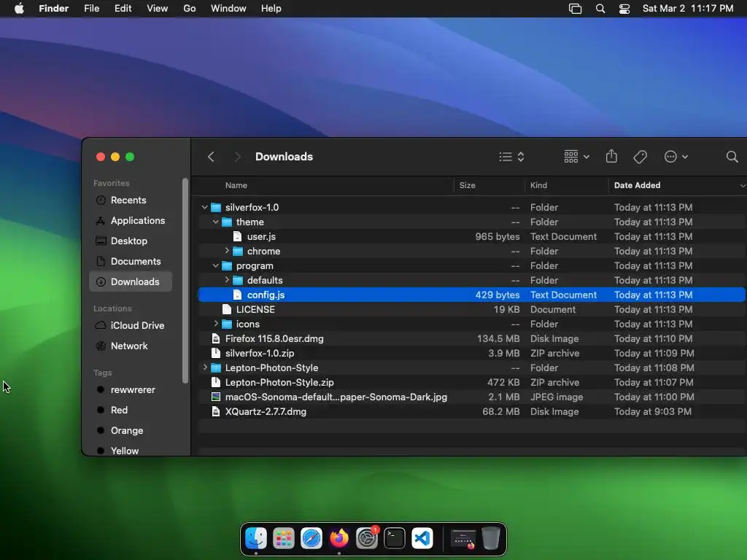Select the Firefox 115.8.0esr.dmg icon
The image size is (747, 560).
[x=216, y=338]
